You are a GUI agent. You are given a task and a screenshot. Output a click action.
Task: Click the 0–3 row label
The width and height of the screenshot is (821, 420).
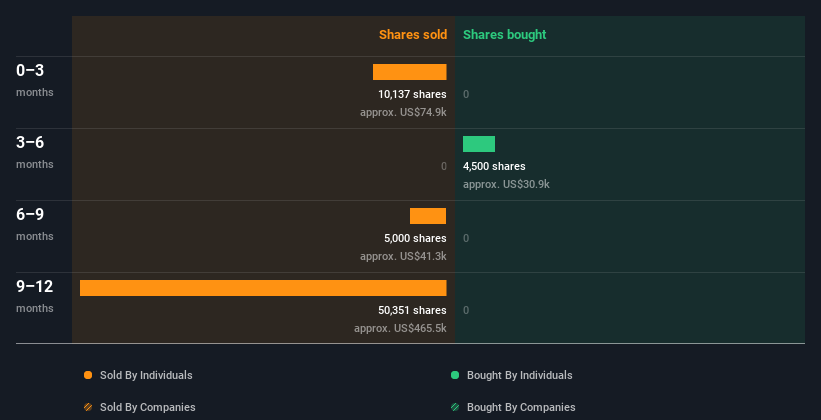(x=30, y=70)
